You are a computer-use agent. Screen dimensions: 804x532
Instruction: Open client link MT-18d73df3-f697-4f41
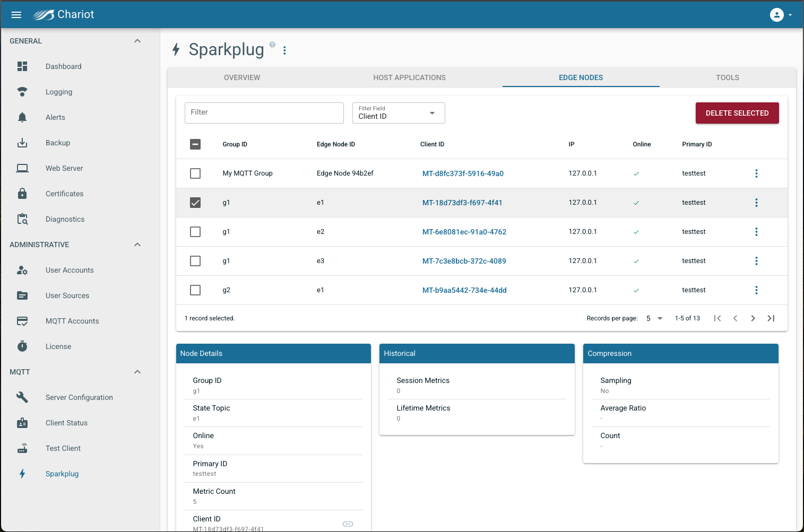click(x=462, y=203)
